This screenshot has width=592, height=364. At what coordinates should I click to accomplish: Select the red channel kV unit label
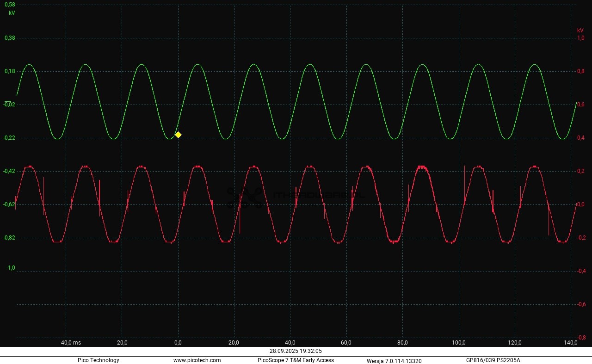(580, 31)
